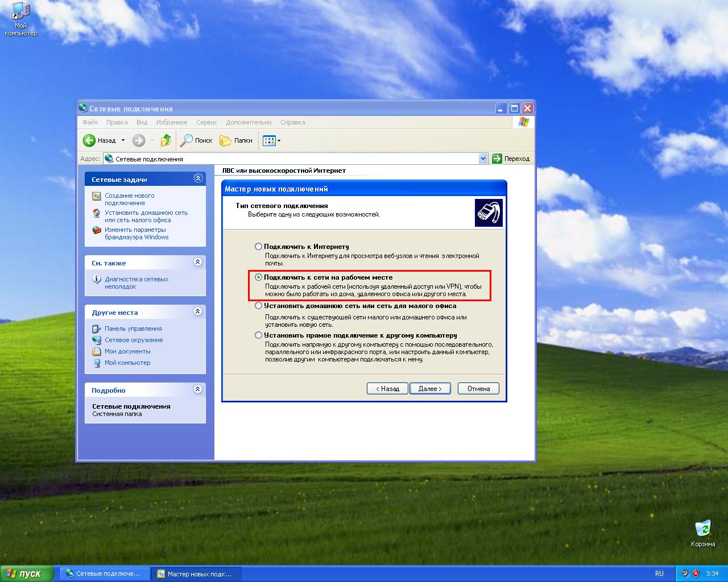728x582 pixels.
Task: Switch to 'Мастер новых подключений' taskbar button
Action: (196, 573)
